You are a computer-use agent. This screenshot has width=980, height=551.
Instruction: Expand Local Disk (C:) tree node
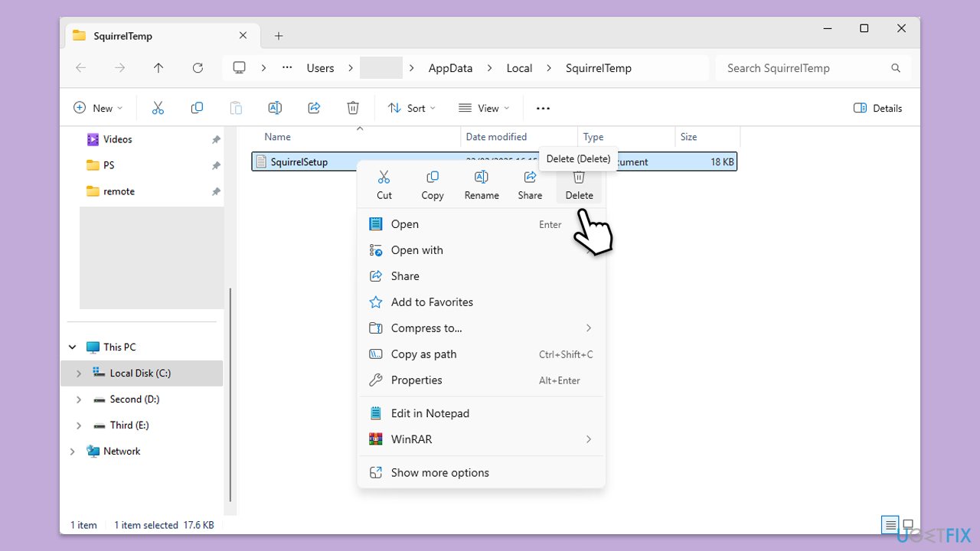78,373
